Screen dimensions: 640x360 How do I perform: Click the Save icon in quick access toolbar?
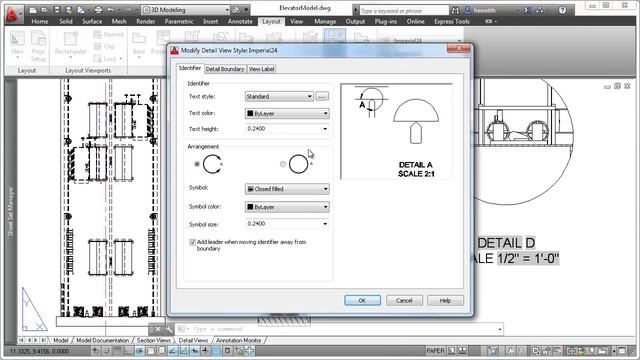pos(57,10)
